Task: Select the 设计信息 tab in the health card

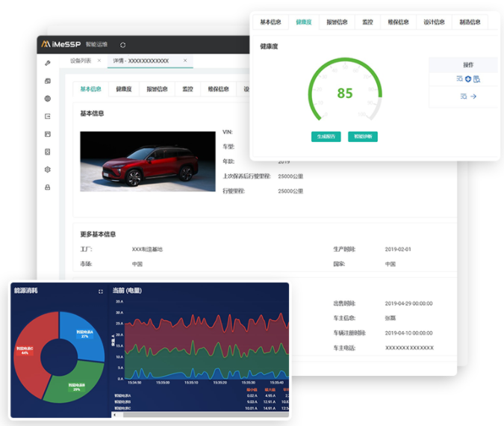Action: (434, 22)
